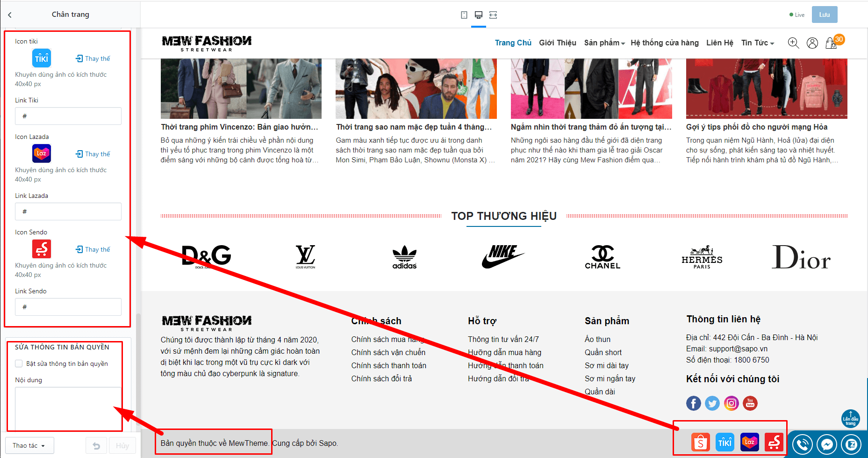Screen dimensions: 868x458
Task: Open the mạng Hỏa tips article title
Action: pos(757,127)
